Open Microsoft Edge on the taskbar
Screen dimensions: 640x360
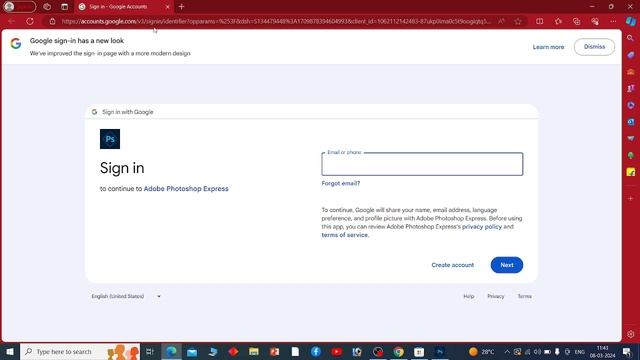tap(171, 351)
